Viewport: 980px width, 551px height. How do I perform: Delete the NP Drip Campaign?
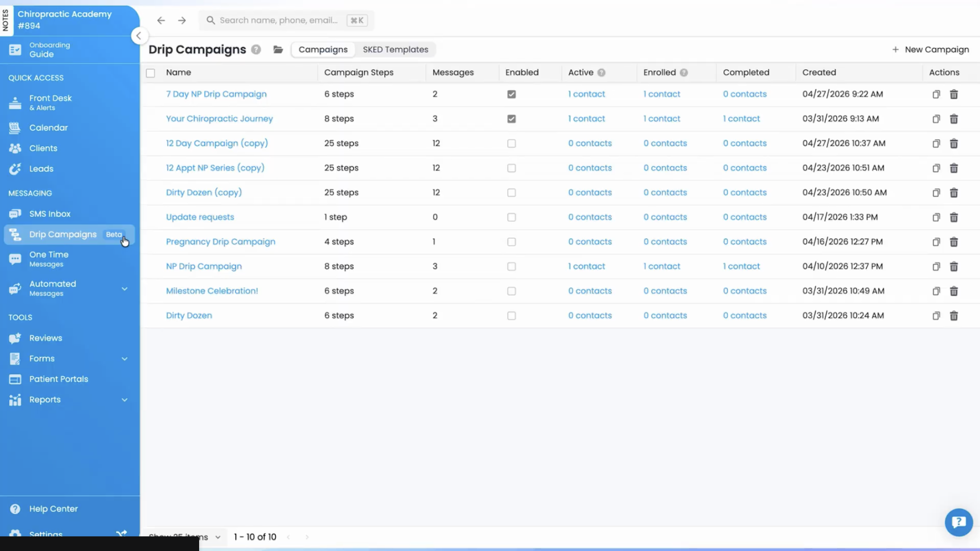(954, 267)
